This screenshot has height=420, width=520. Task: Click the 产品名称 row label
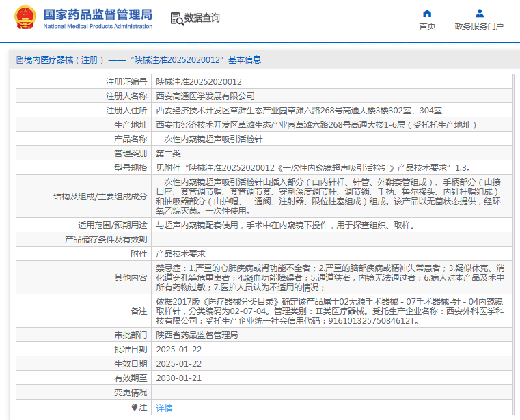(x=131, y=139)
